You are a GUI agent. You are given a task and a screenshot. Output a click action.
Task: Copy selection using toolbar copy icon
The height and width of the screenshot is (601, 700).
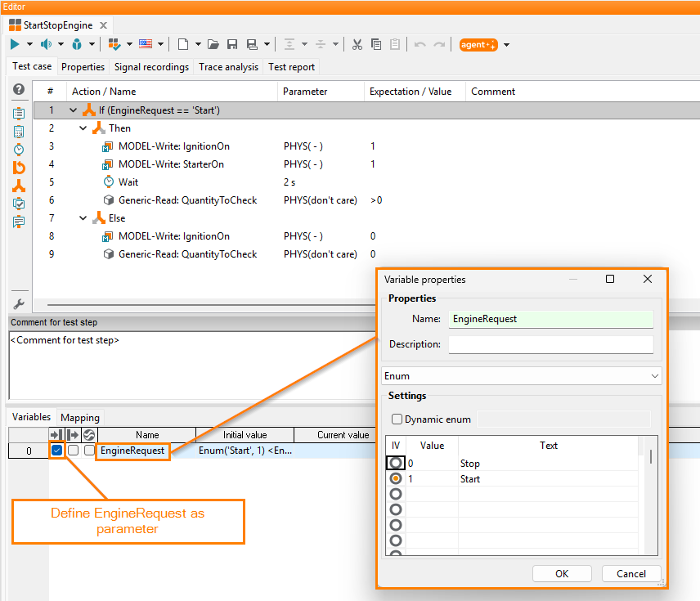click(376, 44)
